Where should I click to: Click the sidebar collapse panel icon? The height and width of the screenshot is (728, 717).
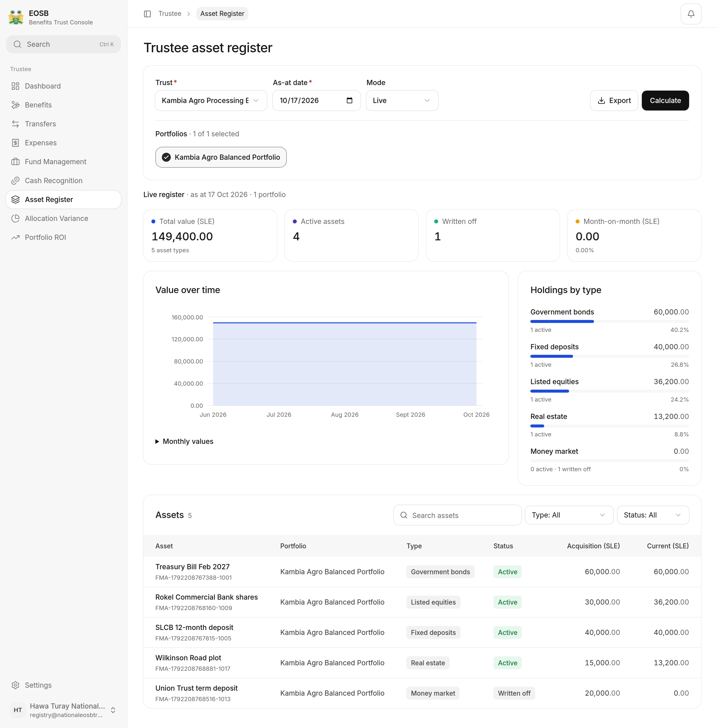147,14
